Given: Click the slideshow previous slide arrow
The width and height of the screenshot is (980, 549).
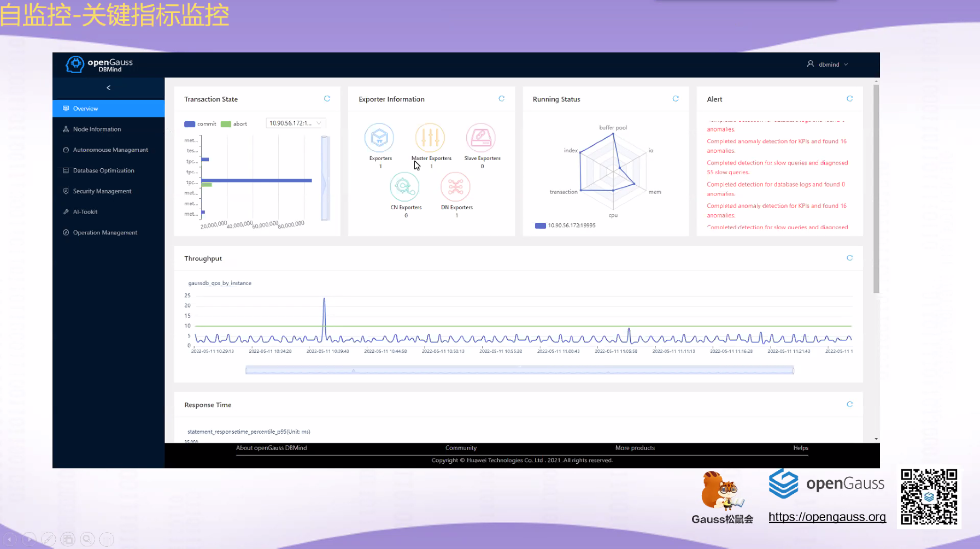Looking at the screenshot, I should tap(10, 540).
